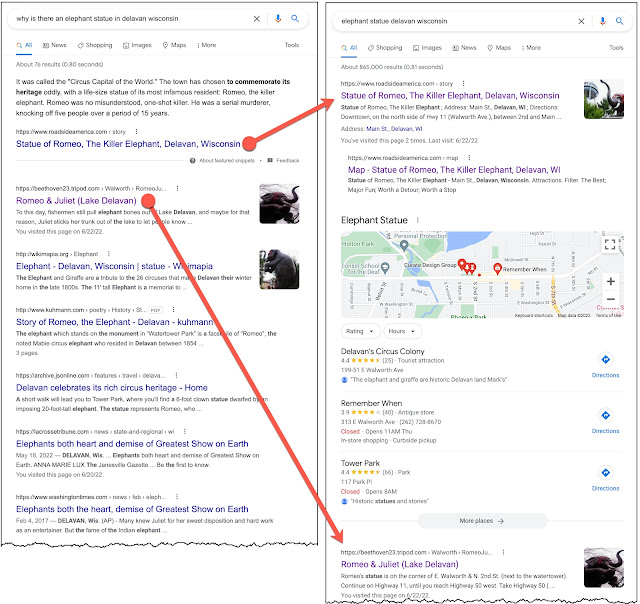Open thumbnail beside left Romeo & Juliet result
This screenshot has width=640, height=604.
(x=279, y=204)
